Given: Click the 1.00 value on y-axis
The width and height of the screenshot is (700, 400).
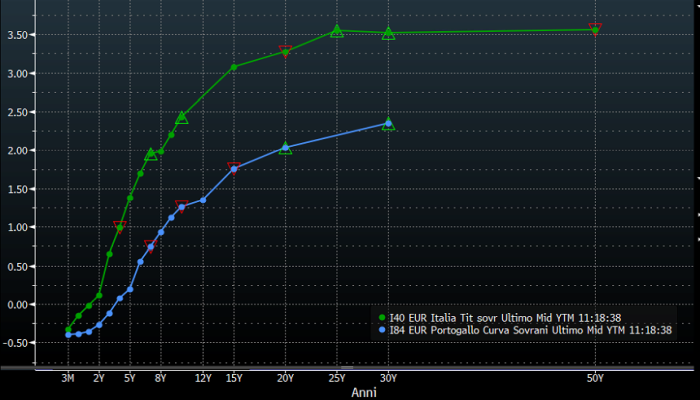Looking at the screenshot, I should tap(18, 227).
